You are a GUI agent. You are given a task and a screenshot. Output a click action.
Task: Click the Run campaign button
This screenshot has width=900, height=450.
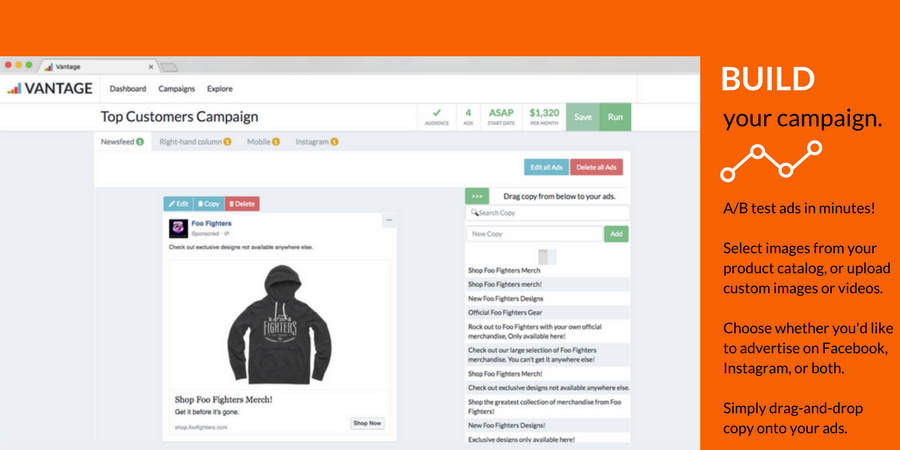pyautogui.click(x=615, y=117)
